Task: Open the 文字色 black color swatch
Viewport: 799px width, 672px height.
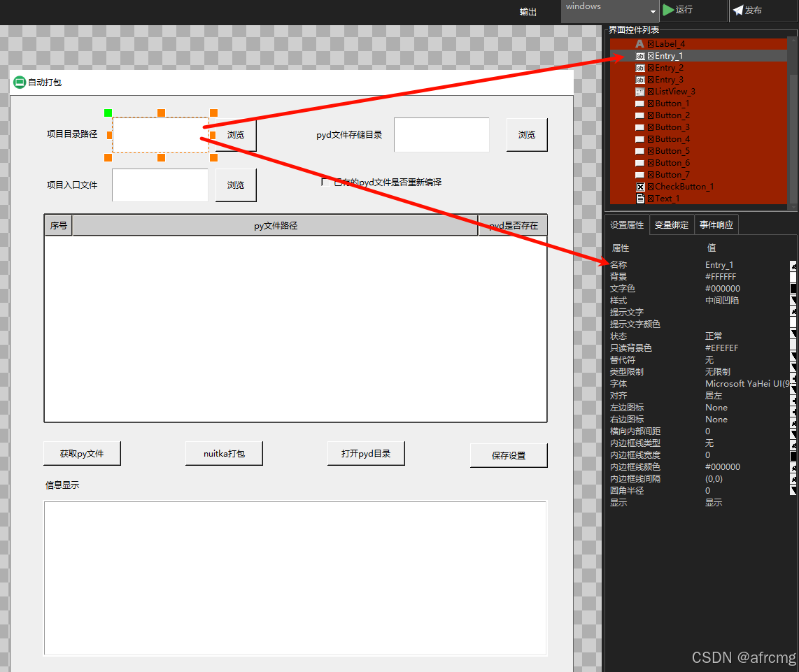Action: pos(793,289)
